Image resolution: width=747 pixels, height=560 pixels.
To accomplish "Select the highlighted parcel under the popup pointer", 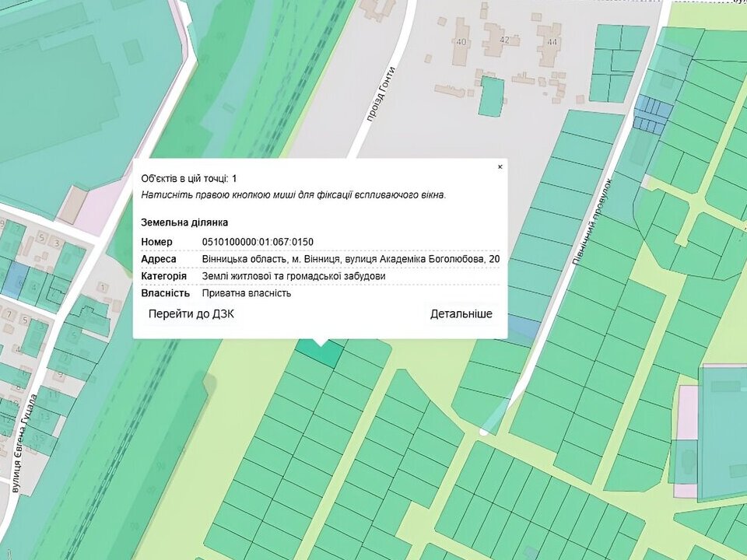I will tap(321, 354).
